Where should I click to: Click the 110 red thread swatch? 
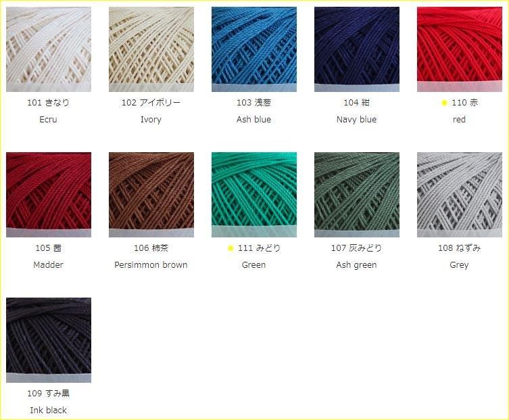(460, 49)
